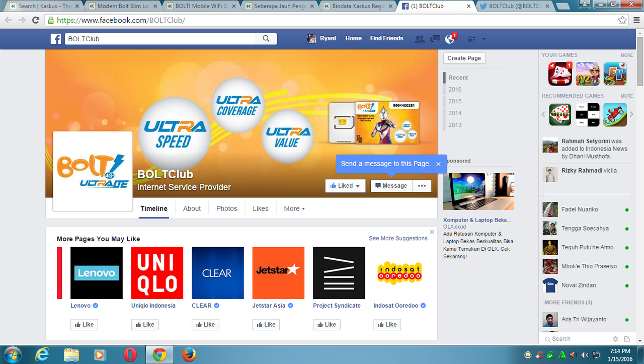The image size is (644, 364).
Task: Open Windows Media Player from the taskbar
Action: pos(100,355)
